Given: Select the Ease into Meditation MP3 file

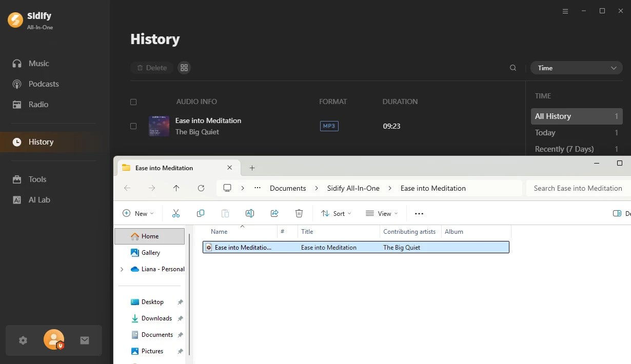Looking at the screenshot, I should [356, 248].
